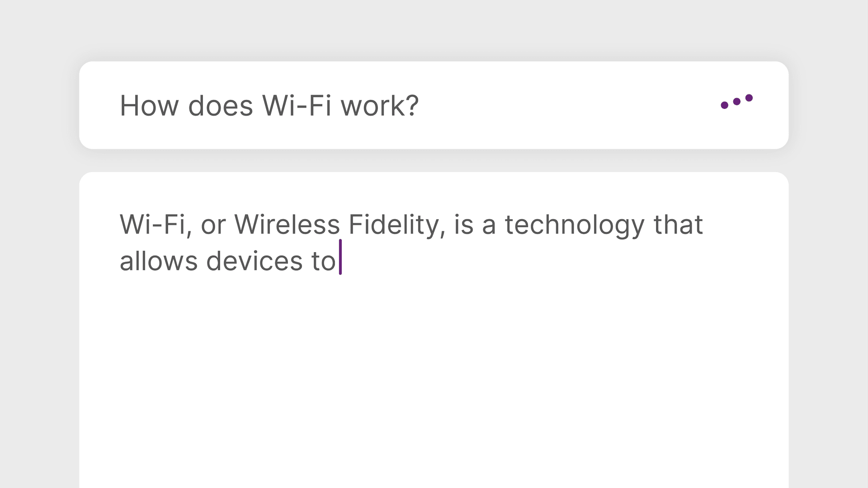Click the empty space in the prompt box
The width and height of the screenshot is (868, 488).
(x=565, y=106)
